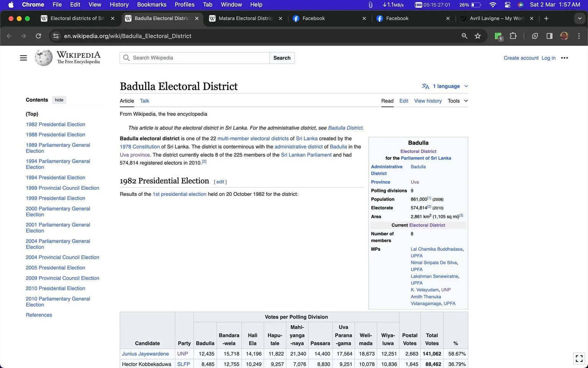The image size is (588, 368).
Task: Open the Tools dropdown menu
Action: click(x=457, y=101)
